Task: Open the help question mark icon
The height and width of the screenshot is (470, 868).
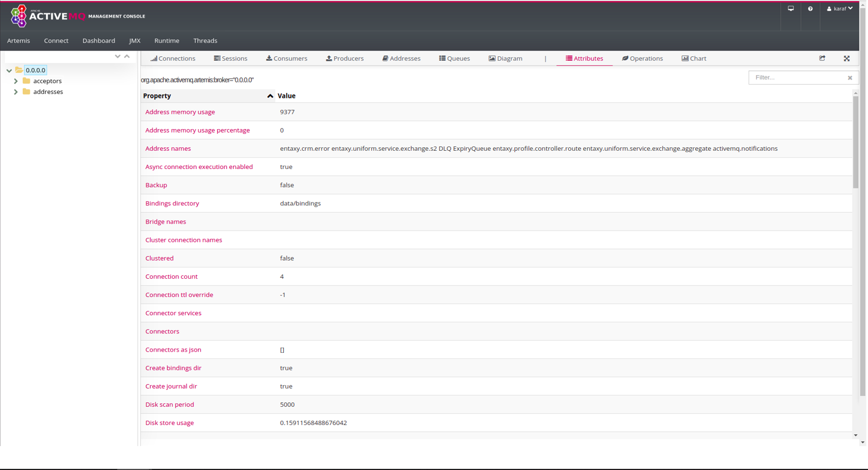Action: 810,9
